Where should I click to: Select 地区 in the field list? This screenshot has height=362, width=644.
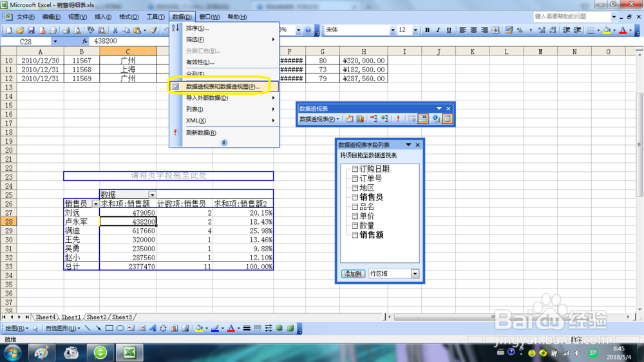pos(367,188)
